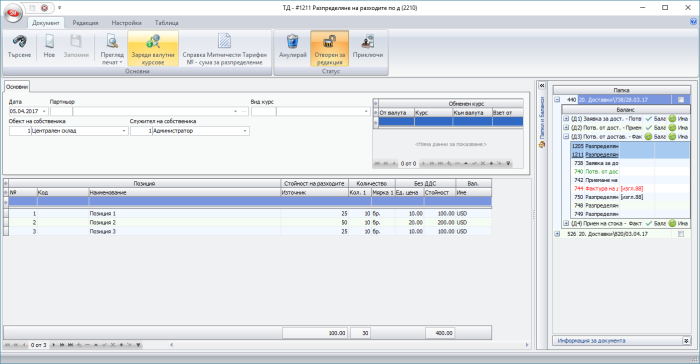Expand Информация за документа panel
The height and width of the screenshot is (364, 700).
click(686, 341)
